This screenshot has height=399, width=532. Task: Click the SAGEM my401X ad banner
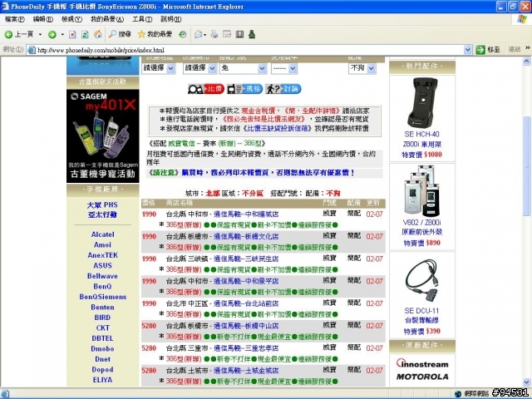(x=103, y=136)
